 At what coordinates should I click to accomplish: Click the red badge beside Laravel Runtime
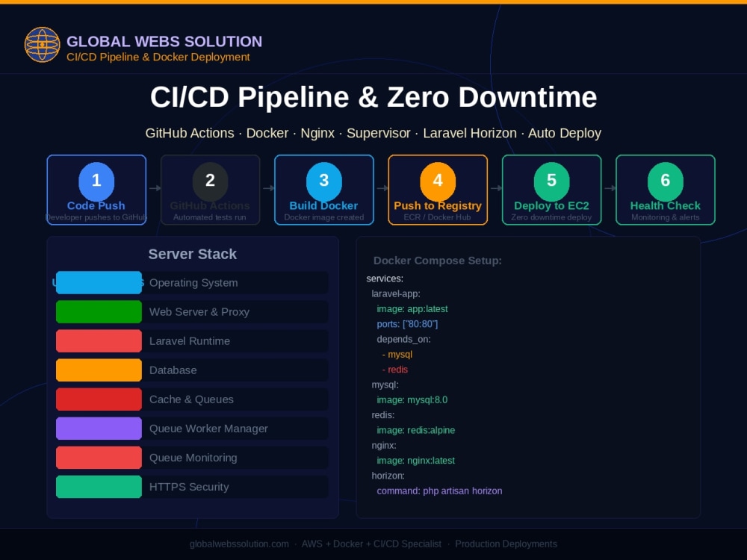click(99, 341)
